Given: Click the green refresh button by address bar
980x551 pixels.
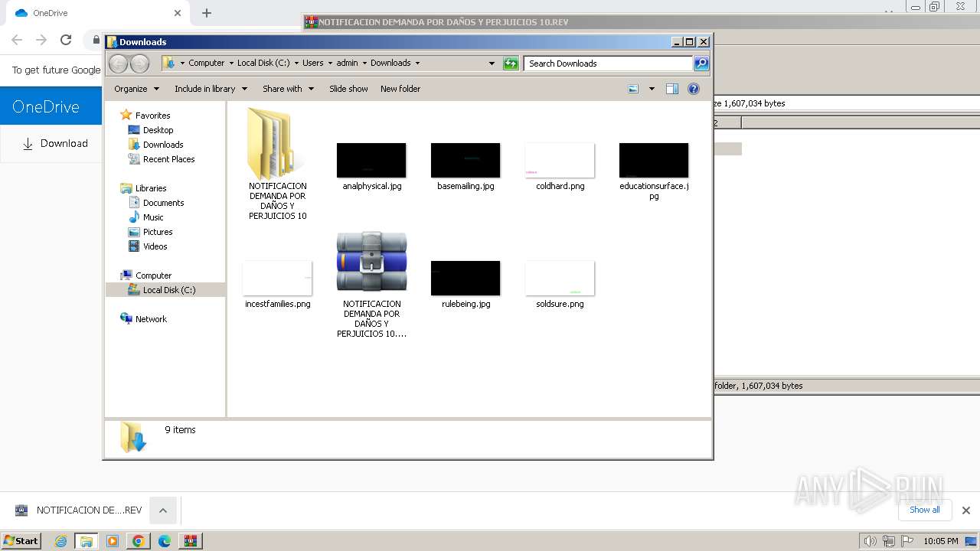Looking at the screenshot, I should tap(511, 64).
